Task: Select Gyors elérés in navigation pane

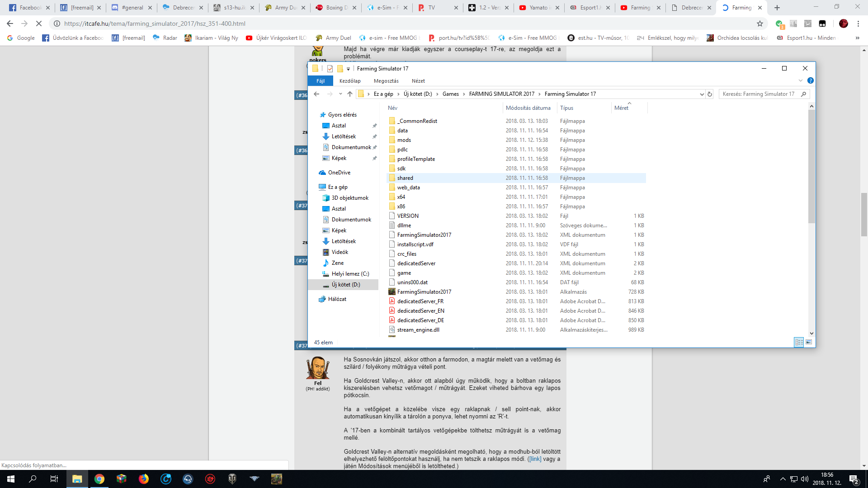Action: click(338, 115)
